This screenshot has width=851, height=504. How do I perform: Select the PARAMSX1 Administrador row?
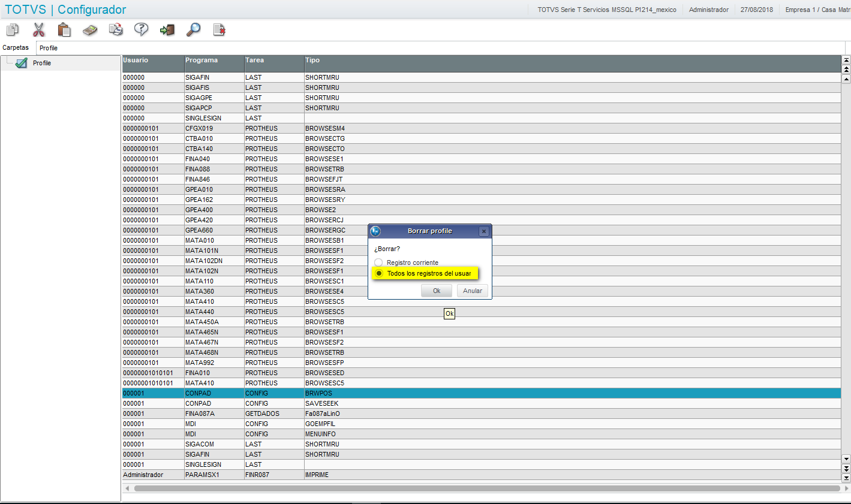[482, 475]
